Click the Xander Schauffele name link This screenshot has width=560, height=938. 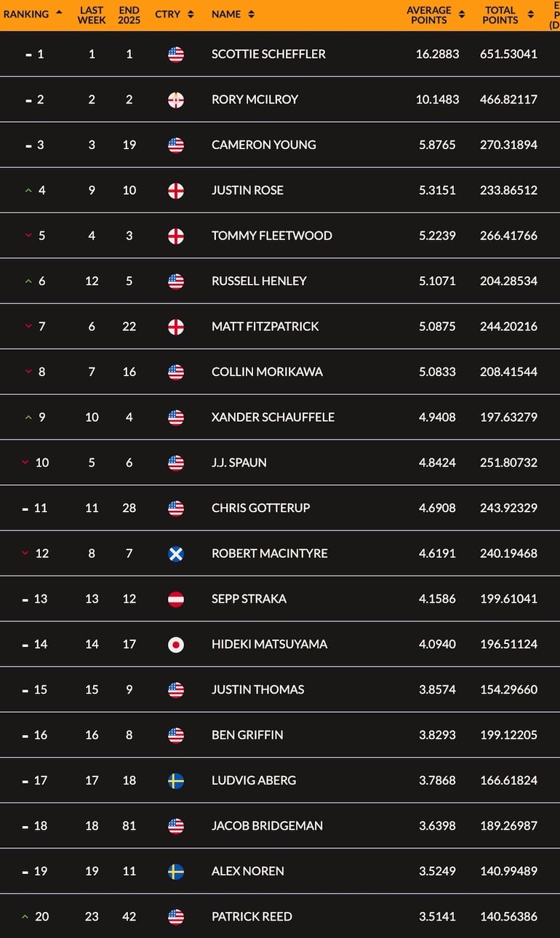coord(273,417)
